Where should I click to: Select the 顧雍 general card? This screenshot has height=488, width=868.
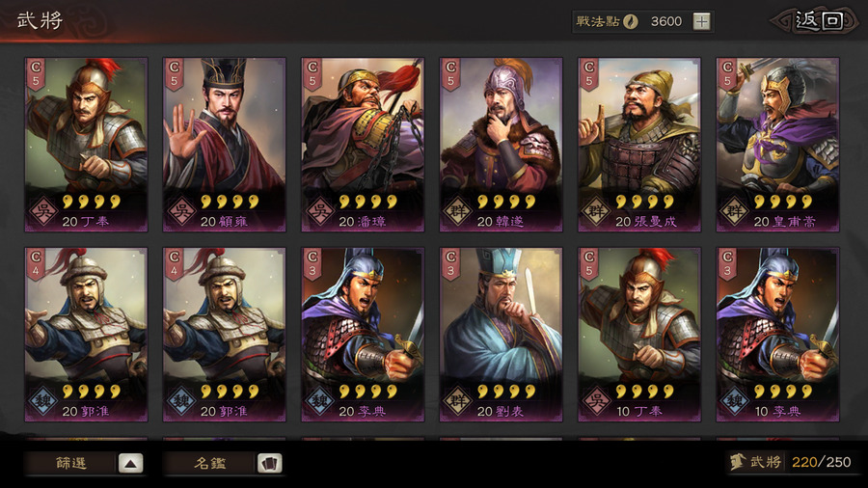224,145
